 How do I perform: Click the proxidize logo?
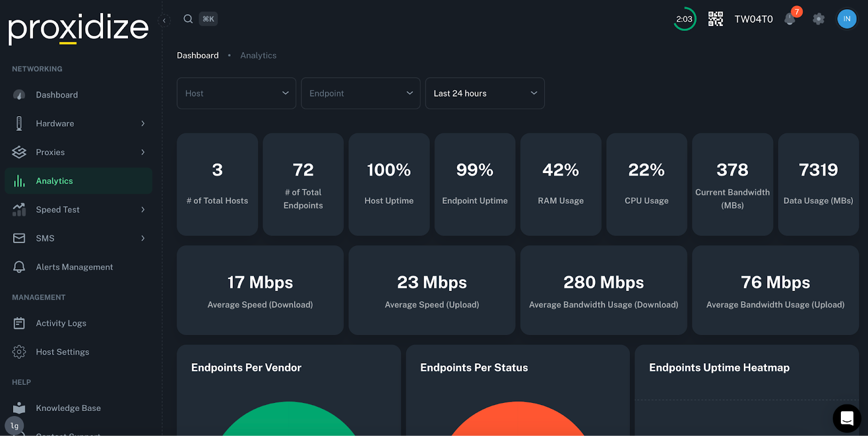(78, 29)
